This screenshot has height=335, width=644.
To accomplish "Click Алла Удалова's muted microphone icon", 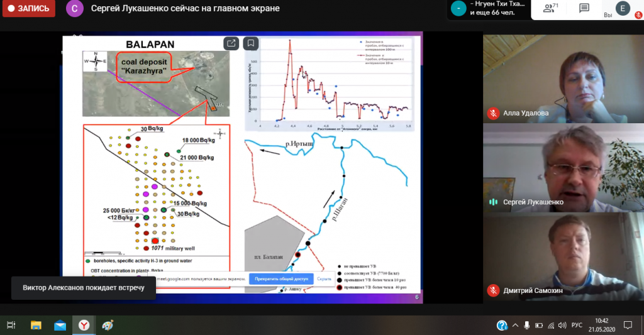I will click(x=493, y=113).
